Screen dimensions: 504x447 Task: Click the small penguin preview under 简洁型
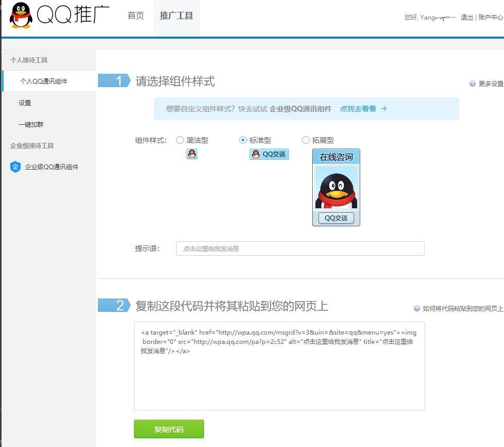click(x=192, y=154)
